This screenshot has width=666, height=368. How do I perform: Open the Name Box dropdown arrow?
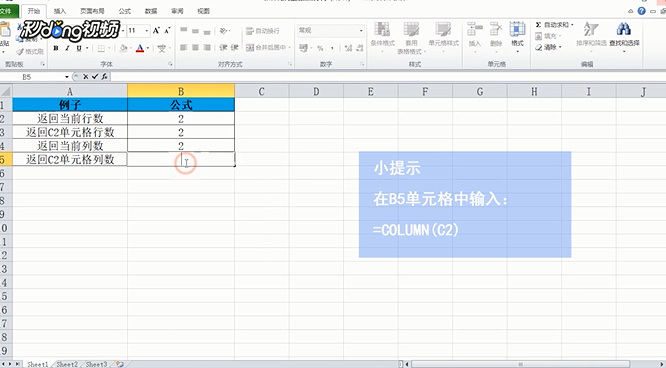coord(67,77)
